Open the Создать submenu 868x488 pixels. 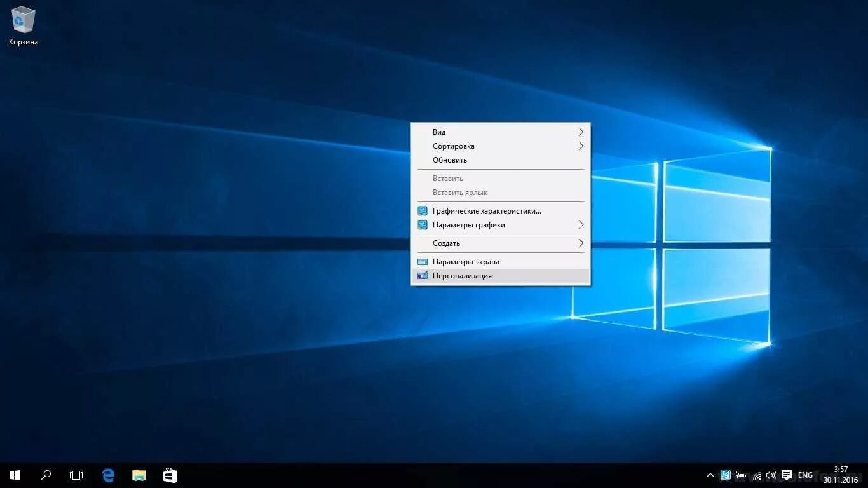[x=501, y=243]
